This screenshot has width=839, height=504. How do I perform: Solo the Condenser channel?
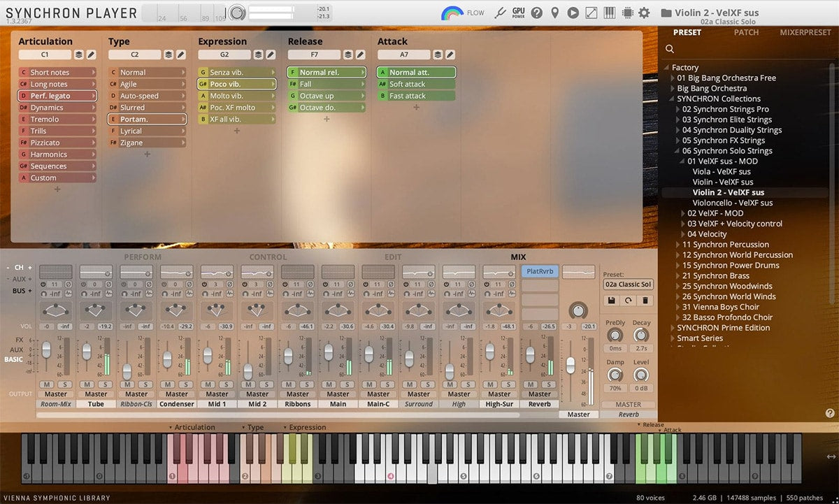pos(185,384)
